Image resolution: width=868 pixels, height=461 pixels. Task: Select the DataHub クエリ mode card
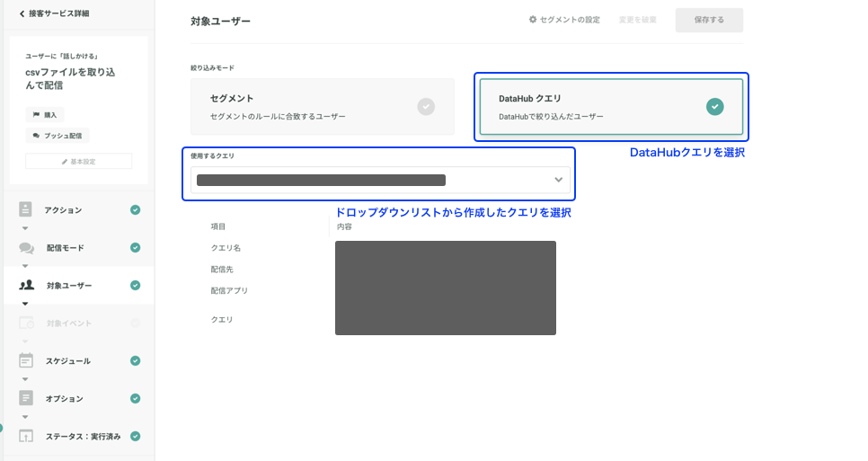point(611,107)
